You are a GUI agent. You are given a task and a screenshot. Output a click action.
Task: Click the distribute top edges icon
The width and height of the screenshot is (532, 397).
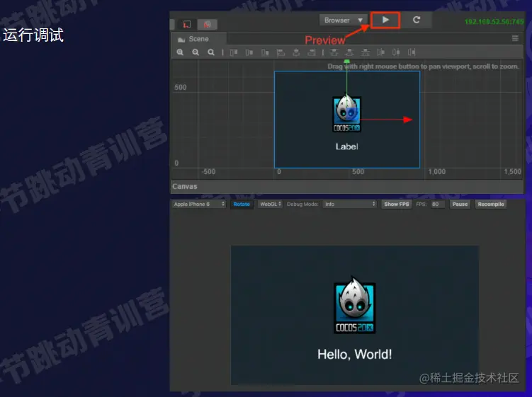point(334,52)
